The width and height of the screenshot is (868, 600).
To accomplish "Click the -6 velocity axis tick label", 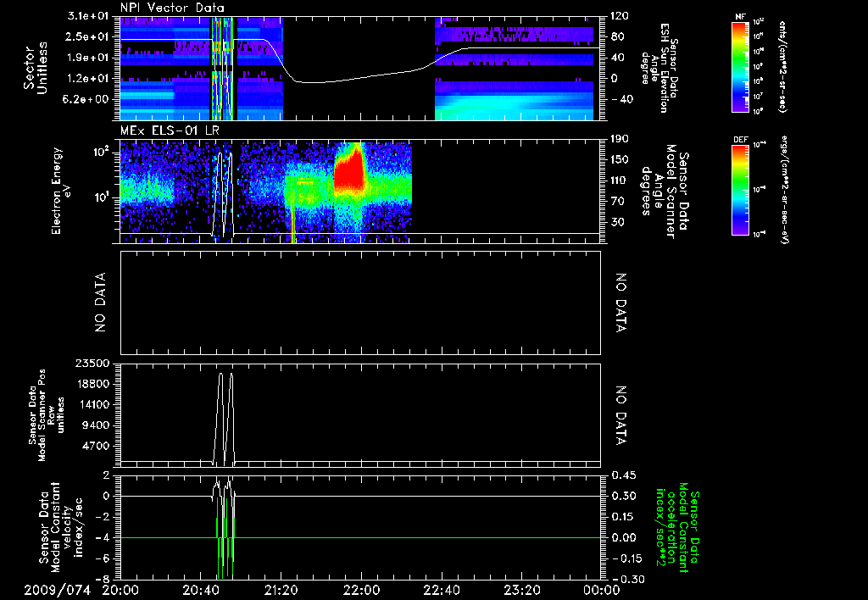I will pyautogui.click(x=103, y=558).
